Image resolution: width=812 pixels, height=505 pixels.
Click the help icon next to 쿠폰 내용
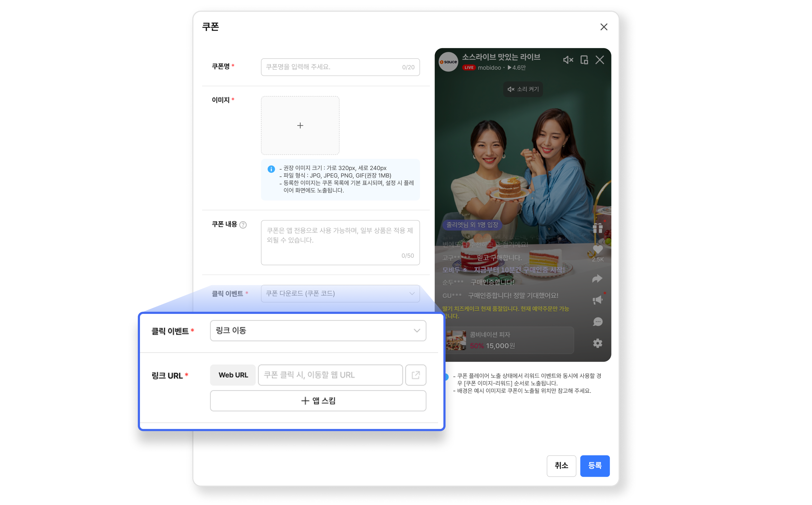[243, 225]
